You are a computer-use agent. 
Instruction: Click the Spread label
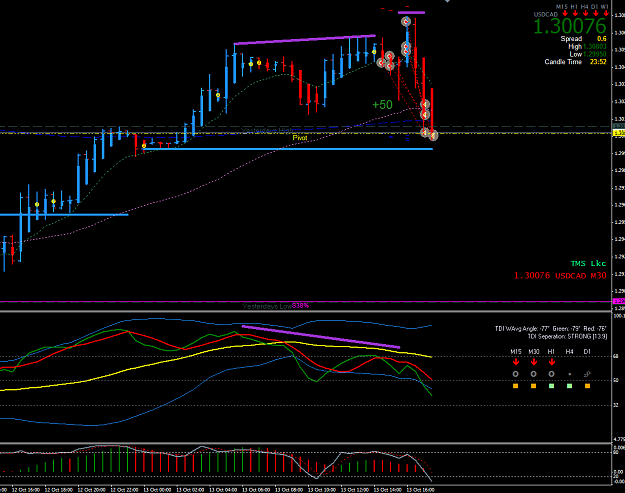click(x=571, y=39)
